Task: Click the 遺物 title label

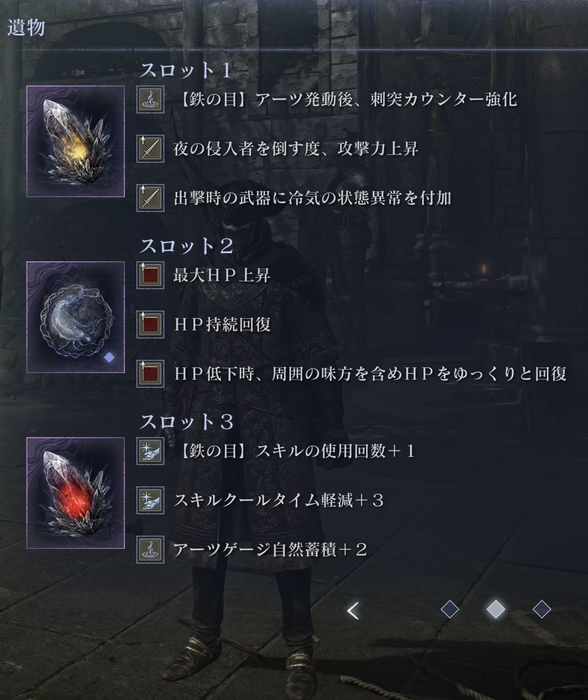Action: point(26,28)
